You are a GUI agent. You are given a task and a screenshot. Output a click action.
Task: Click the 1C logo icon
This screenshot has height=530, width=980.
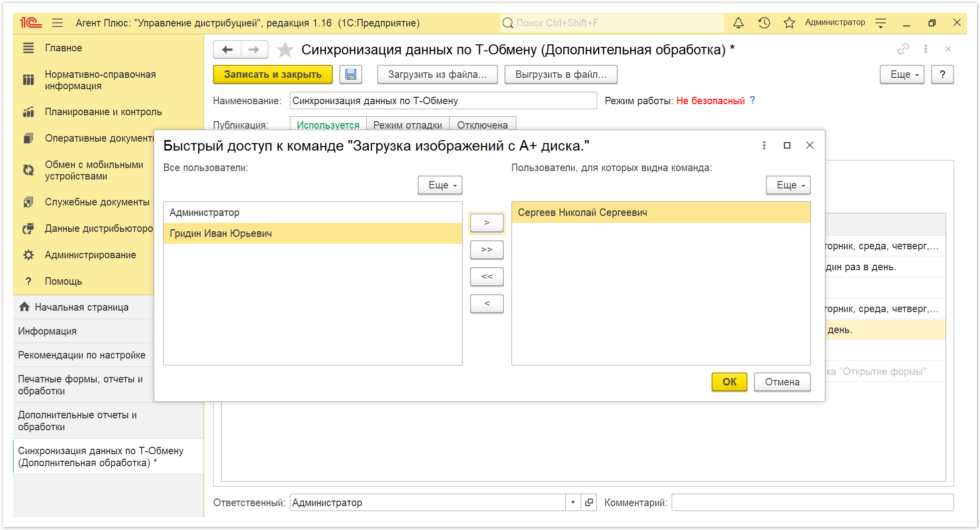click(x=30, y=23)
